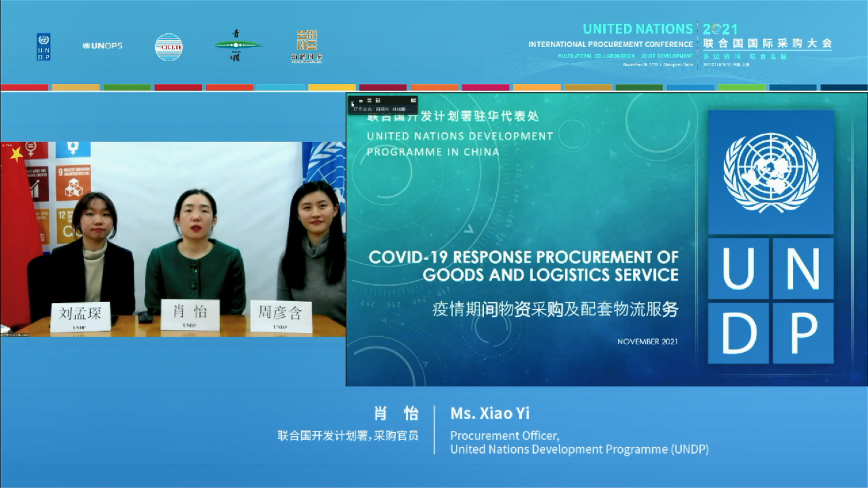Click the UNDP logo in header
This screenshot has height=488, width=868.
pyautogui.click(x=43, y=47)
